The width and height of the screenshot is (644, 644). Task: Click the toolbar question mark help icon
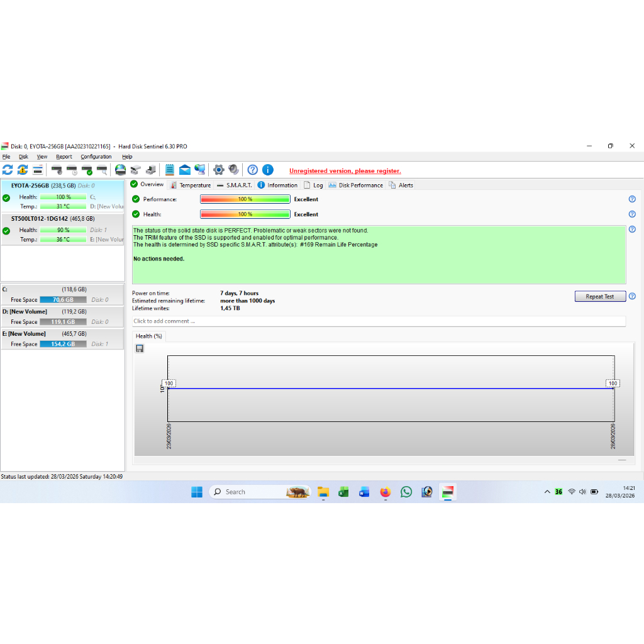[x=252, y=170]
